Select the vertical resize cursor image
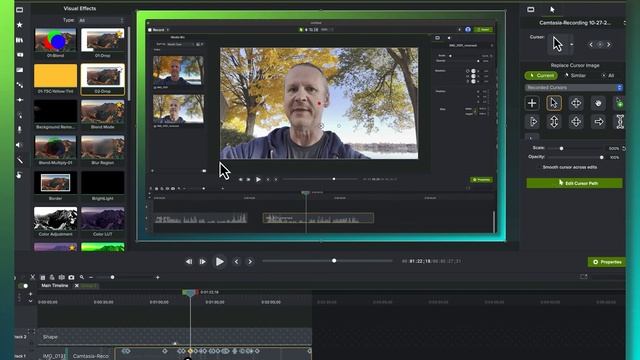Image resolution: width=640 pixels, height=360 pixels. [x=554, y=122]
